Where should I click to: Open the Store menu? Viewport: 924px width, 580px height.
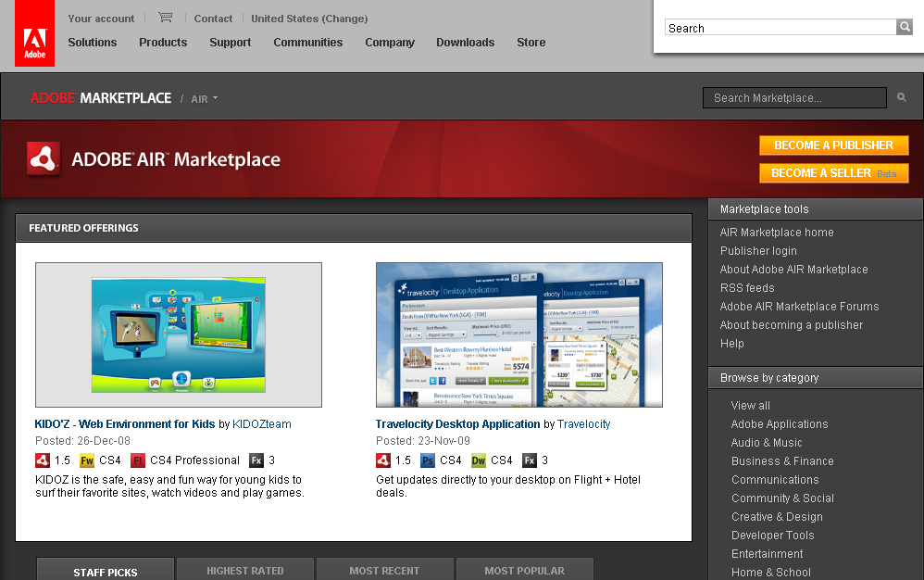tap(531, 43)
